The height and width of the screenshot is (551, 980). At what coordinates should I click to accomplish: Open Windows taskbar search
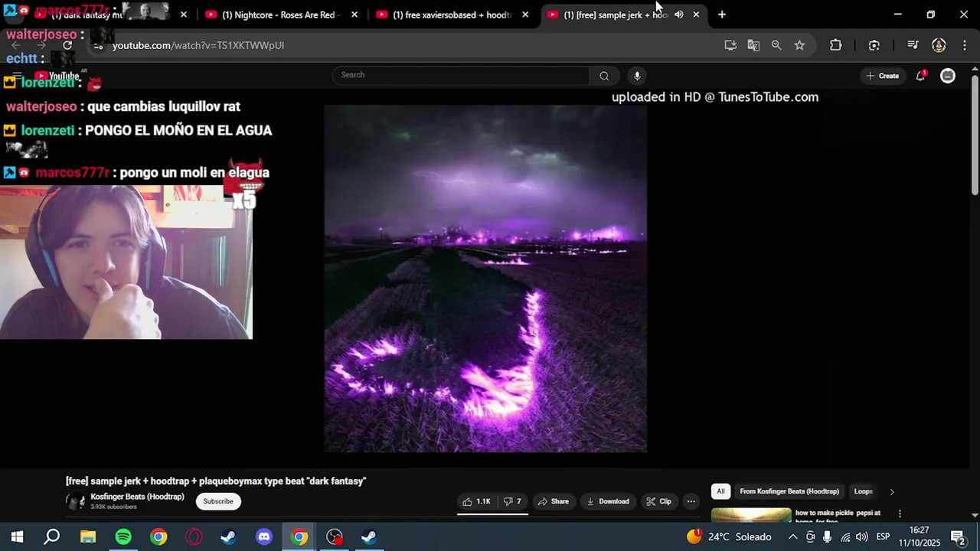(52, 536)
